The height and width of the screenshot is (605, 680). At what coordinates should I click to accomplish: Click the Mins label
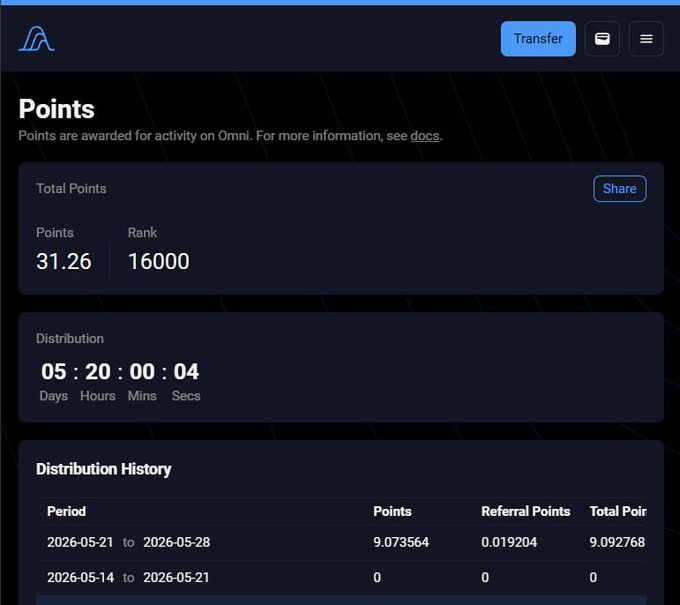tap(142, 396)
